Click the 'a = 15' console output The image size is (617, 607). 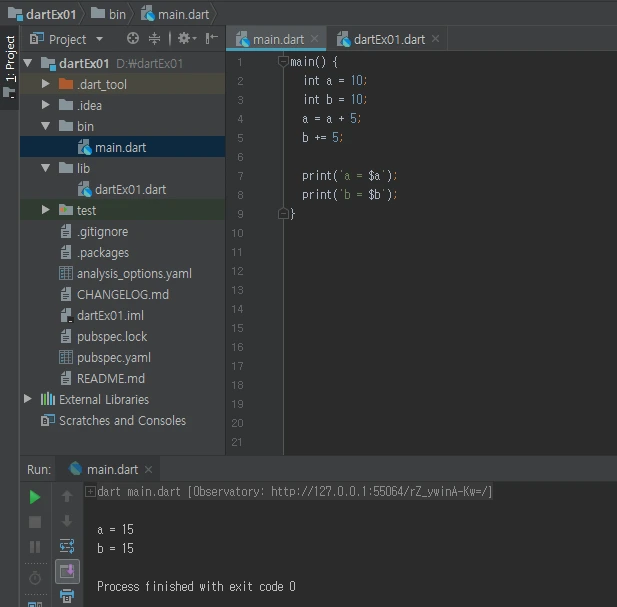click(115, 530)
